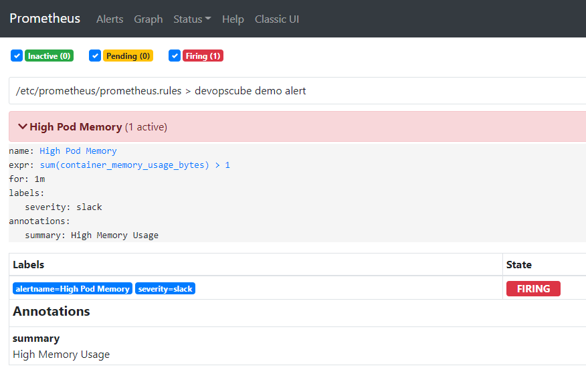Click the Labels column header
The height and width of the screenshot is (392, 586).
pyautogui.click(x=28, y=265)
